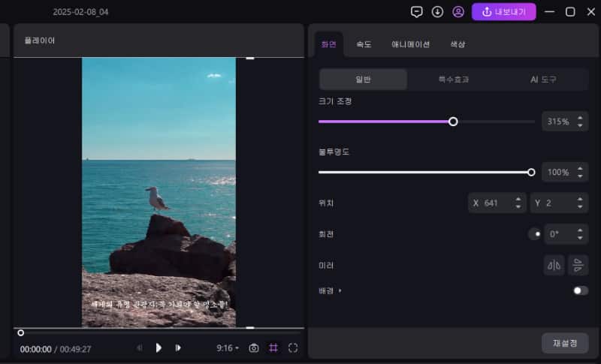Take a snapshot with the camera icon
This screenshot has height=364, width=601.
click(254, 348)
